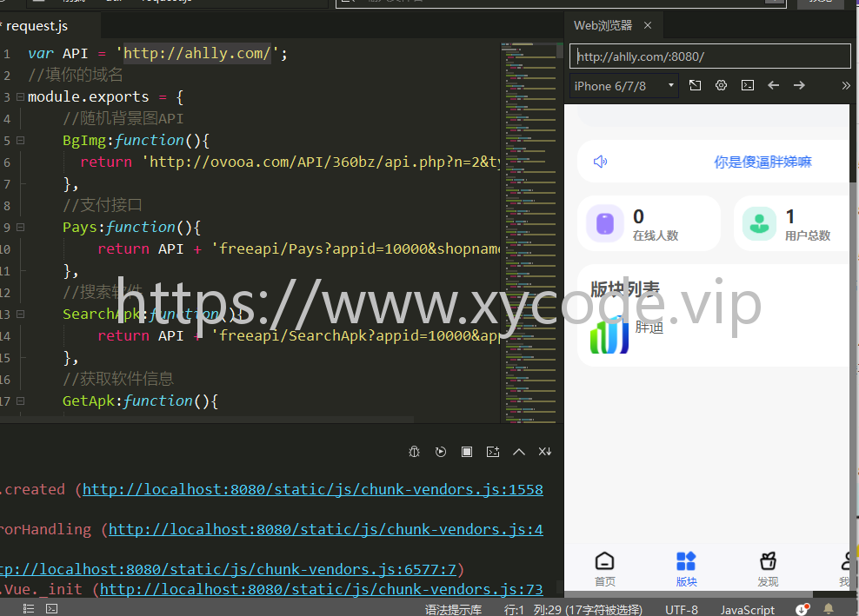Click the 'http://ahlly.com/' string on line 1
This screenshot has width=859, height=616.
point(197,54)
